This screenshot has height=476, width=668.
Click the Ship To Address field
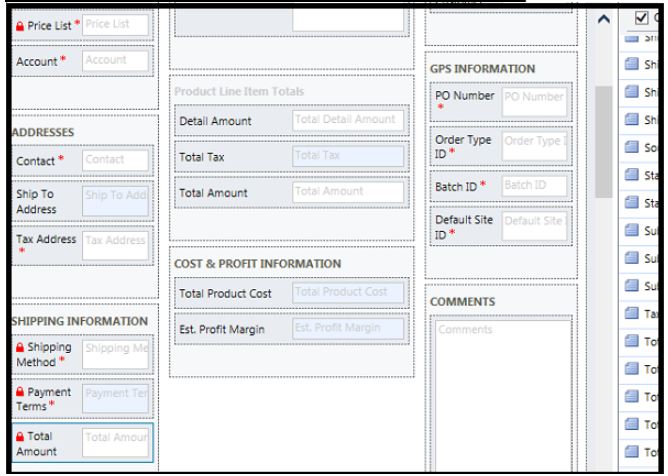pyautogui.click(x=115, y=196)
